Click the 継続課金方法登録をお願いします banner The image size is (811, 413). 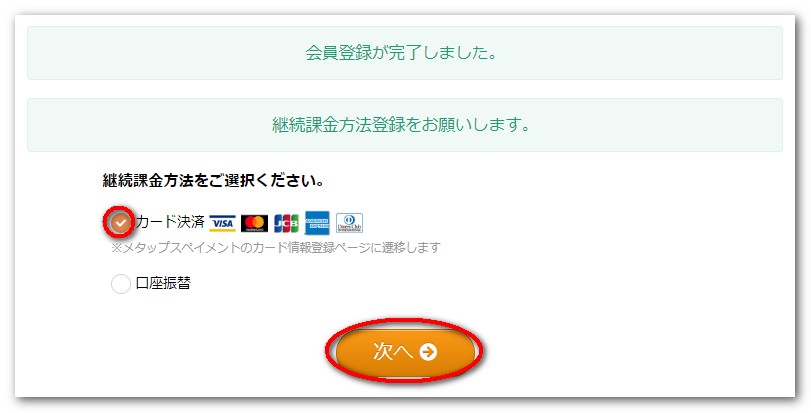[x=405, y=125]
